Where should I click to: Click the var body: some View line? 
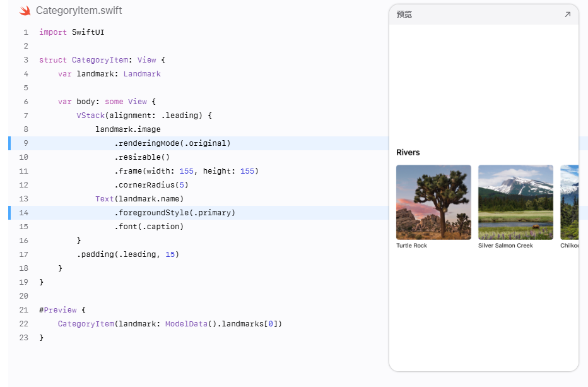pos(107,102)
